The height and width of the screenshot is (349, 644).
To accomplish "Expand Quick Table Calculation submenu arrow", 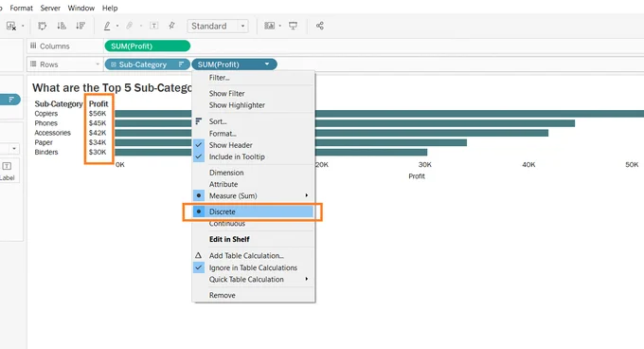I will (x=307, y=279).
